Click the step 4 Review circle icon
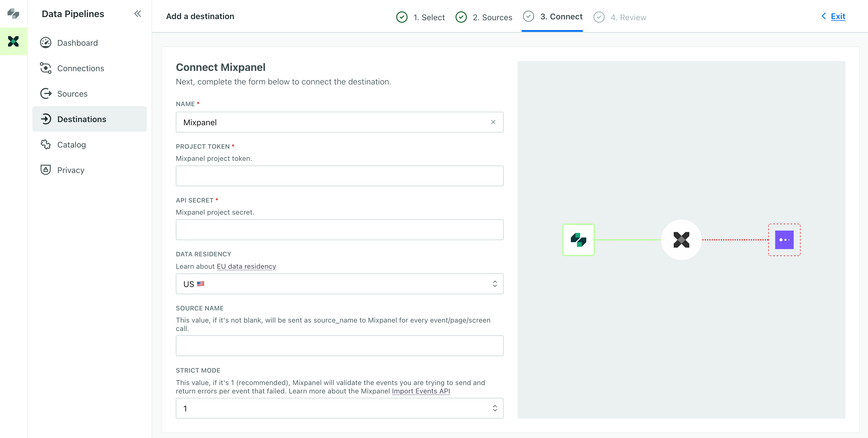Image resolution: width=868 pixels, height=438 pixels. coord(599,17)
